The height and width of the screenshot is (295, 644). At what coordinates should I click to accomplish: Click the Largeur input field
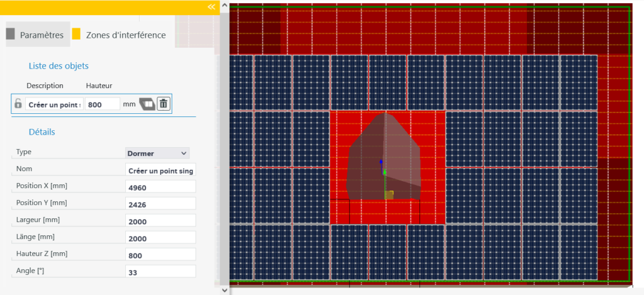161,221
